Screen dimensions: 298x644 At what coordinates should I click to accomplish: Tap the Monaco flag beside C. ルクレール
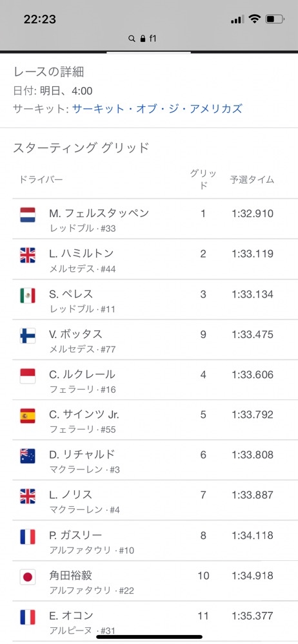pyautogui.click(x=28, y=376)
